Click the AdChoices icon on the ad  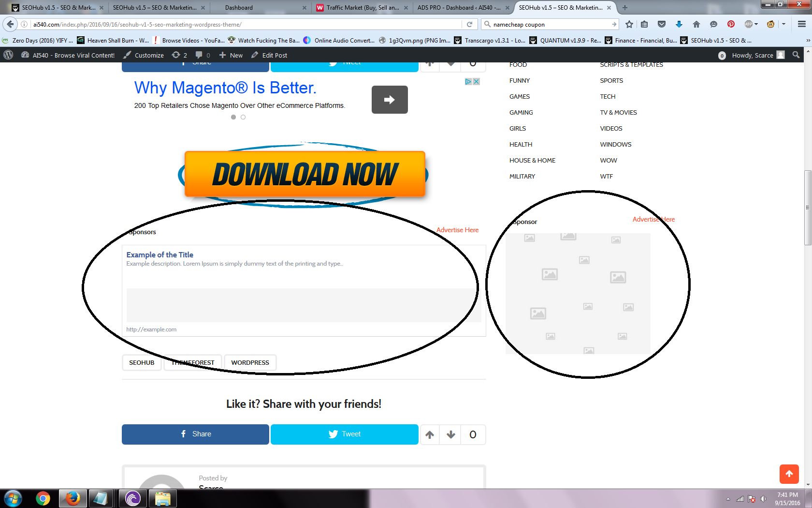pos(468,81)
